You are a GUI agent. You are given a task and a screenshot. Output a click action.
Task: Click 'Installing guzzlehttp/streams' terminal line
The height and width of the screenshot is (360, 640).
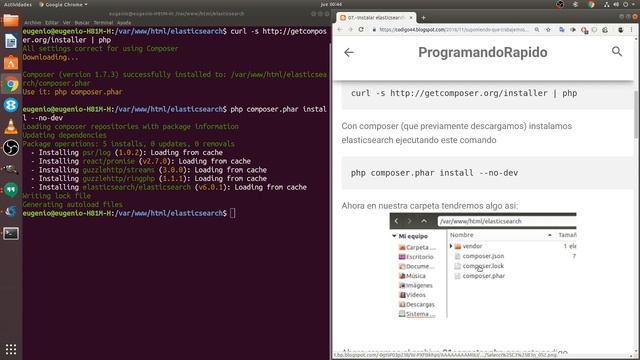149,170
